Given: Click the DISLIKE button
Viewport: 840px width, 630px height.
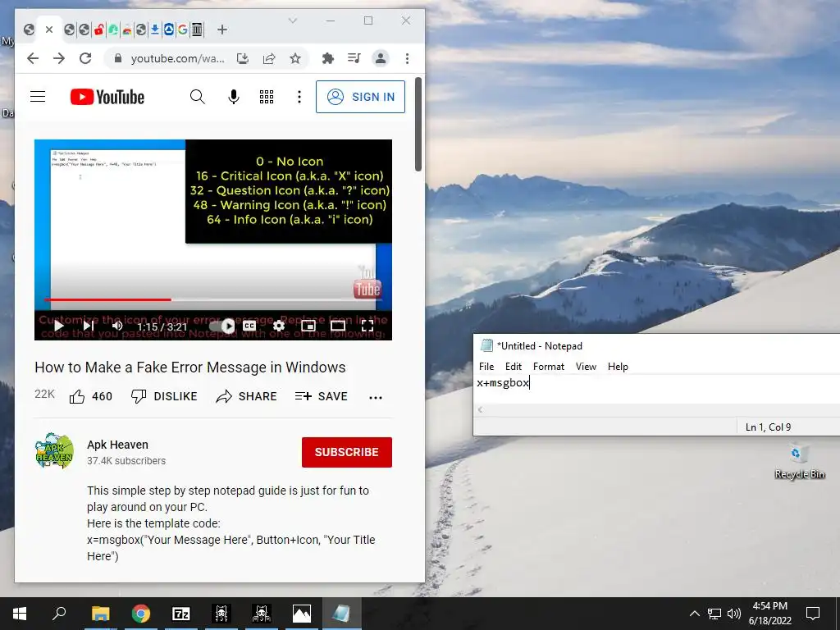Looking at the screenshot, I should pos(164,396).
